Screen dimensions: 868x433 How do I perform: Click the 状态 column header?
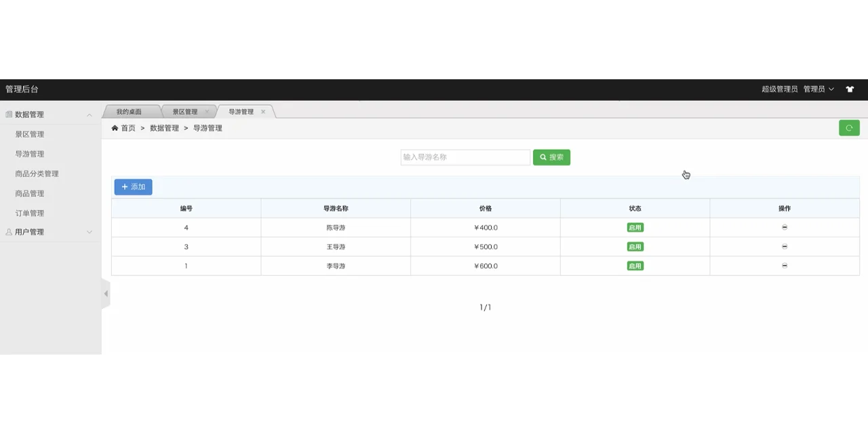click(635, 209)
